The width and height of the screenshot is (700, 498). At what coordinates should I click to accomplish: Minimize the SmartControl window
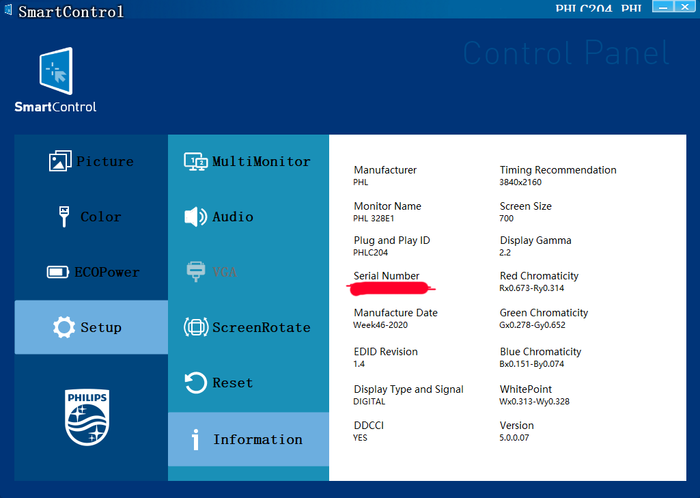[x=662, y=6]
